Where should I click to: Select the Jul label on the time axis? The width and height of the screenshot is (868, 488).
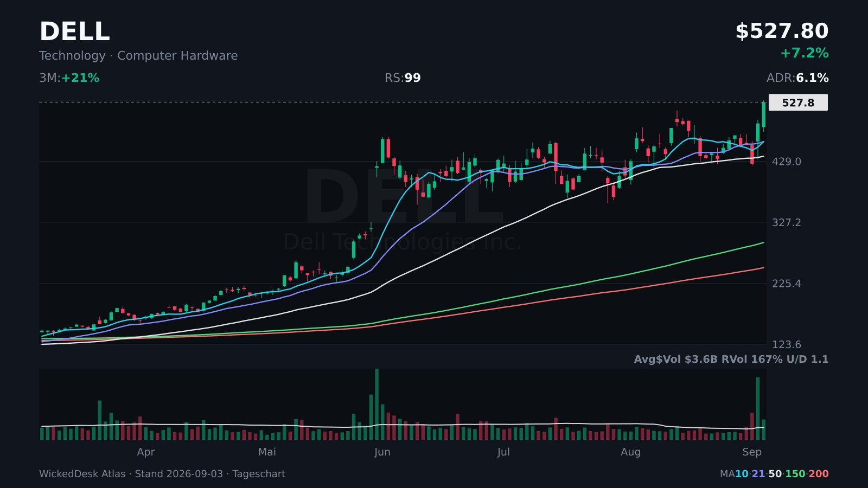click(x=503, y=452)
